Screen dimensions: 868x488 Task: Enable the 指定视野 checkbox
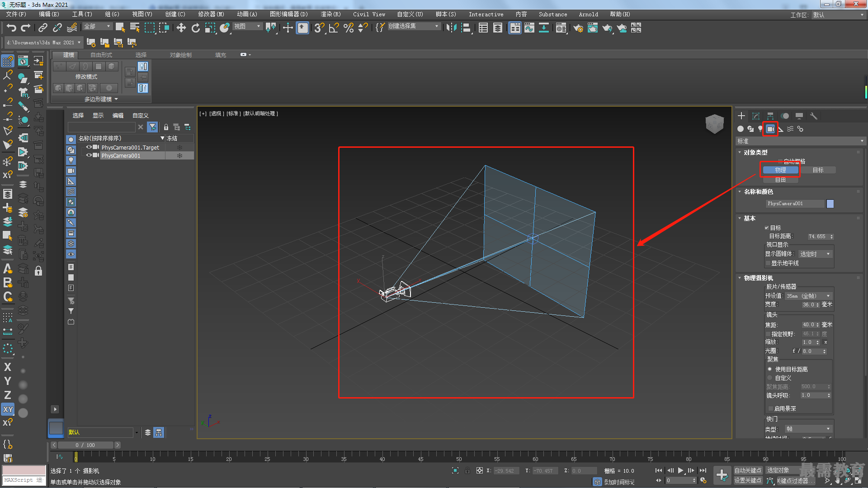[x=768, y=334]
